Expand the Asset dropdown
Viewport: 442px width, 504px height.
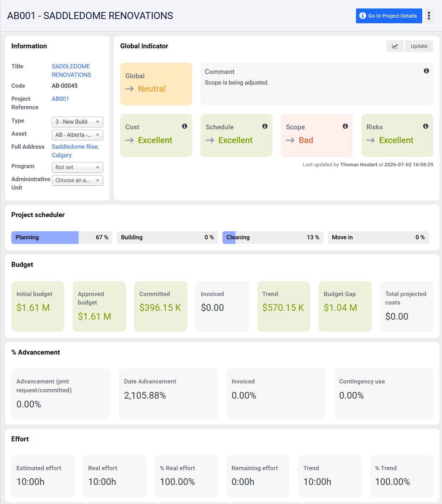pyautogui.click(x=78, y=135)
